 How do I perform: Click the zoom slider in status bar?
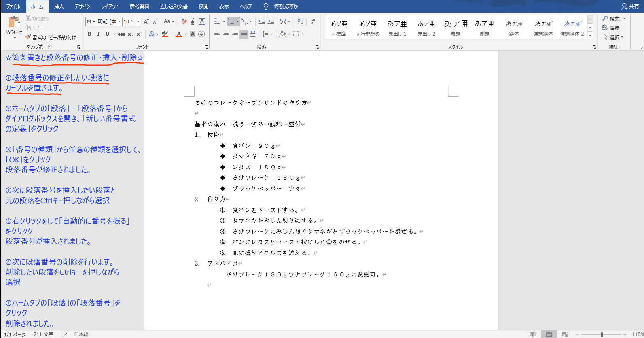(x=602, y=334)
